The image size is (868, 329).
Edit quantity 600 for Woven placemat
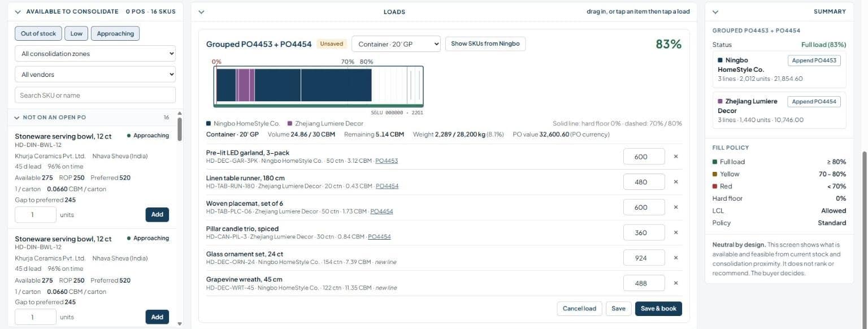(x=644, y=207)
